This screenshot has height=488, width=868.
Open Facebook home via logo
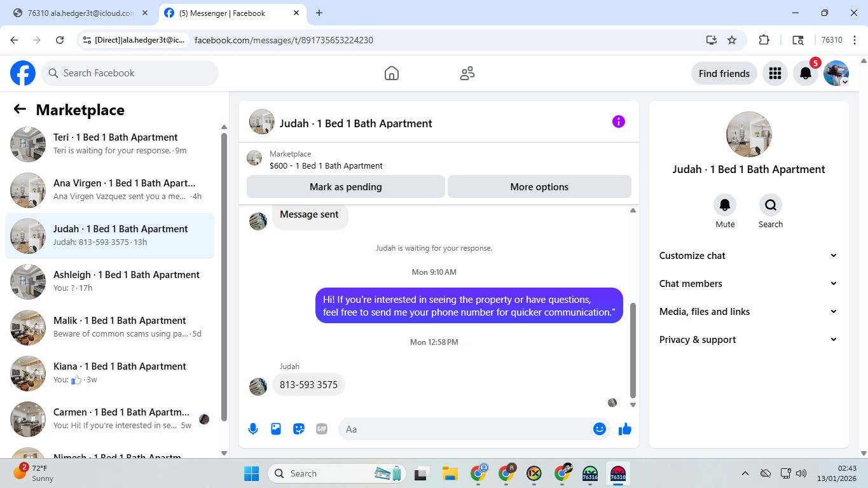[x=23, y=73]
